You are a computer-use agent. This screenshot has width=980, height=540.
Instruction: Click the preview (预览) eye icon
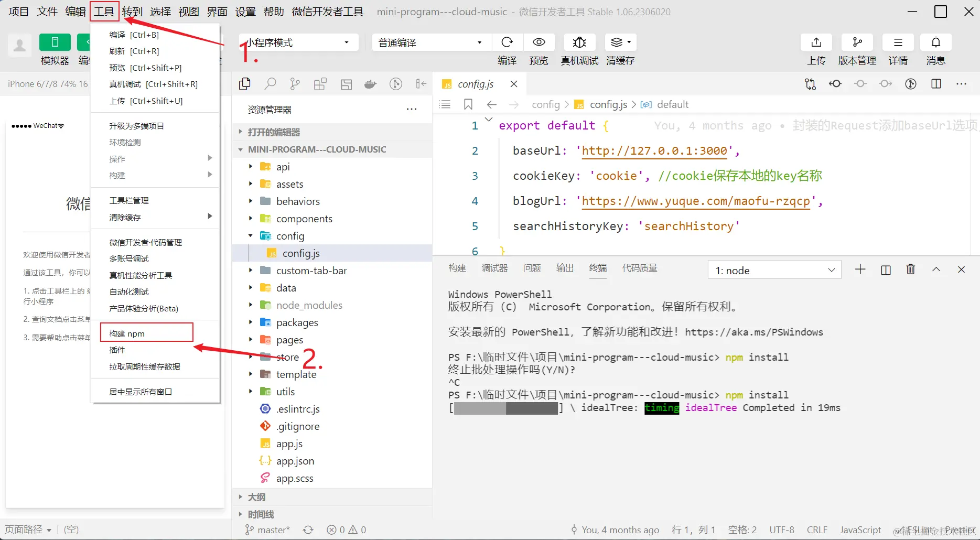click(x=539, y=42)
